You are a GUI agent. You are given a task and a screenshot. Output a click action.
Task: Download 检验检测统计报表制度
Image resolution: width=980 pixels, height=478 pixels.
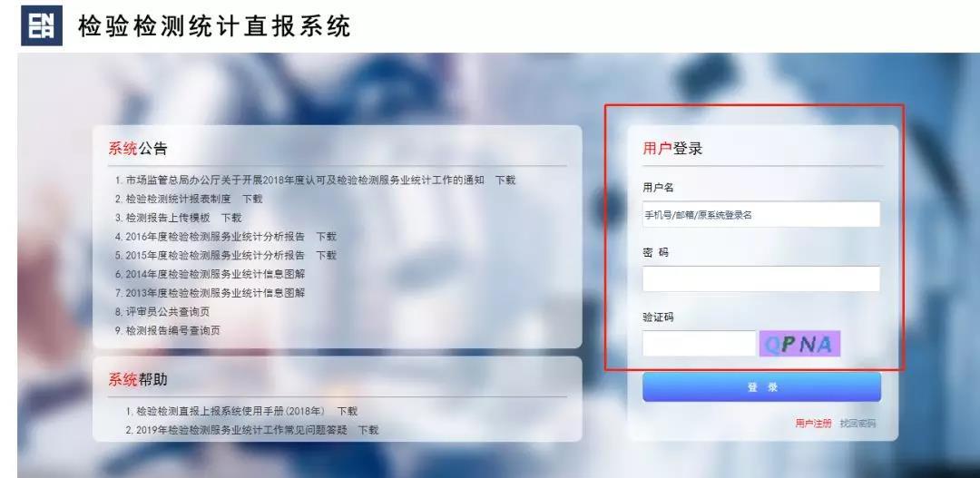pos(252,199)
